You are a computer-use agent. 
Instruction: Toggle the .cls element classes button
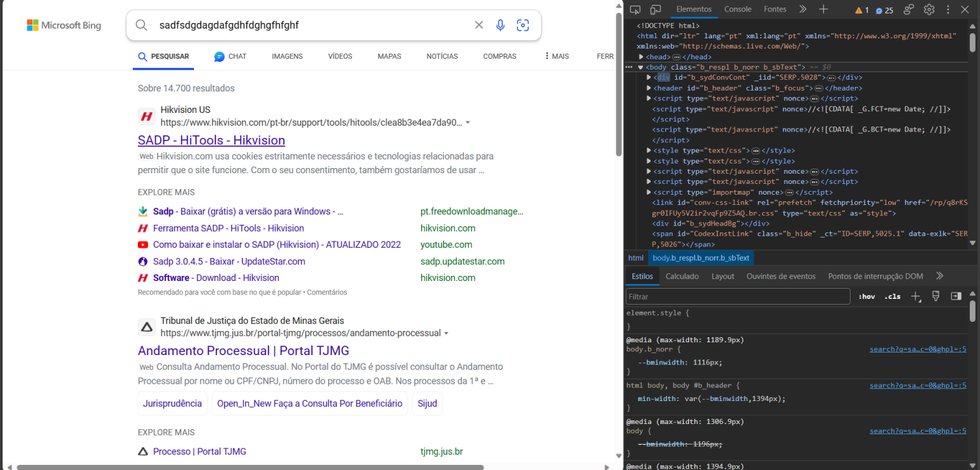tap(893, 296)
